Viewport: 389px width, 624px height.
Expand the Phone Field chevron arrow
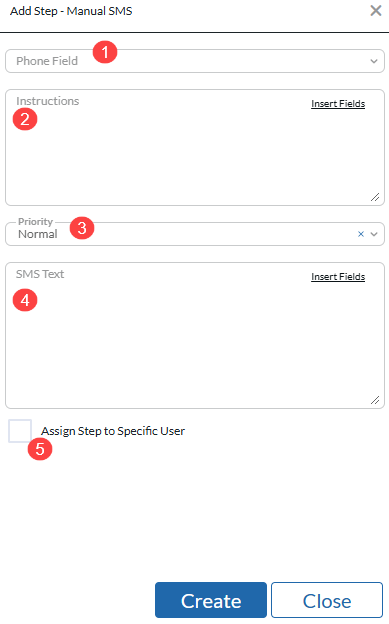pyautogui.click(x=373, y=61)
